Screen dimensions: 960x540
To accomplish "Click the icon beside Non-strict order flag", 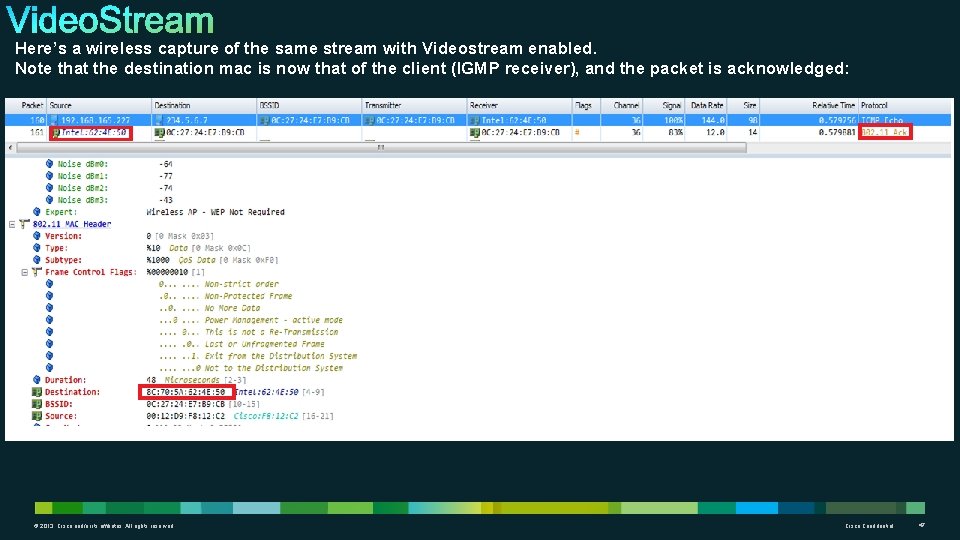I will [50, 283].
